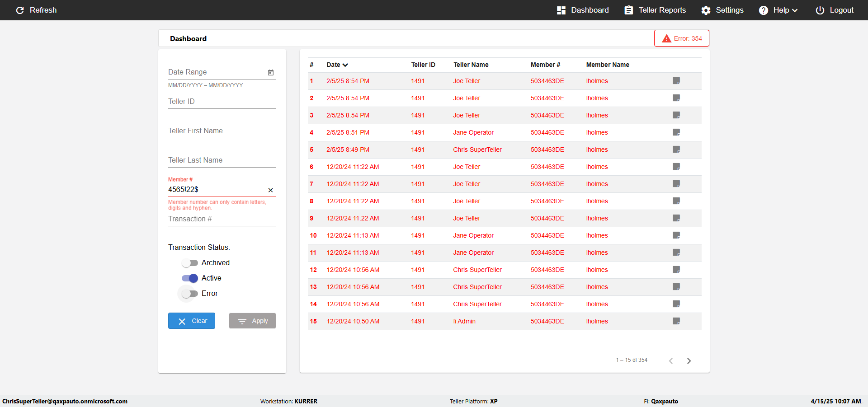Open note icon for row 12

(676, 270)
